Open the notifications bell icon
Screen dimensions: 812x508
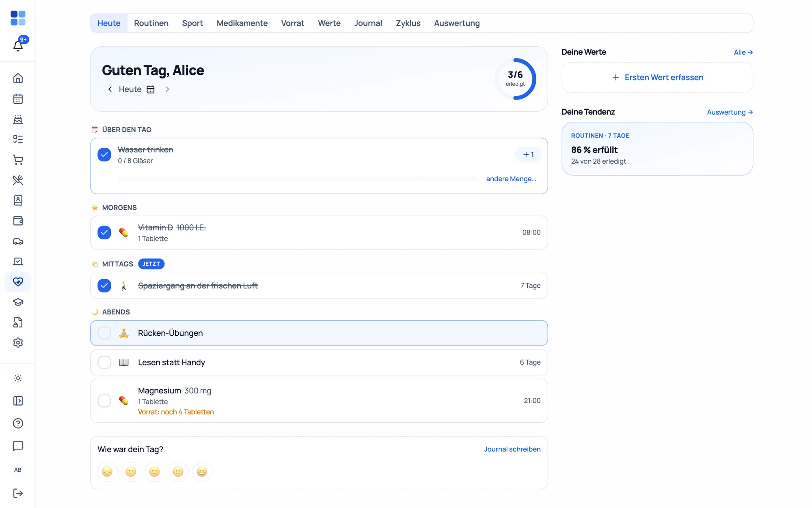pyautogui.click(x=18, y=46)
